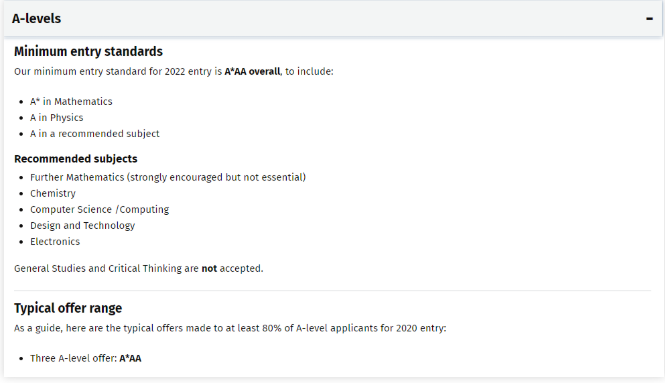Screen dimensions: 665x383
Task: Click Three A-level offer: A*AA bullet
Action: coord(85,358)
